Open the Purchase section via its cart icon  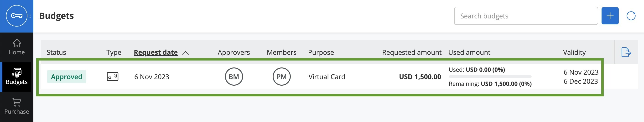[x=16, y=102]
